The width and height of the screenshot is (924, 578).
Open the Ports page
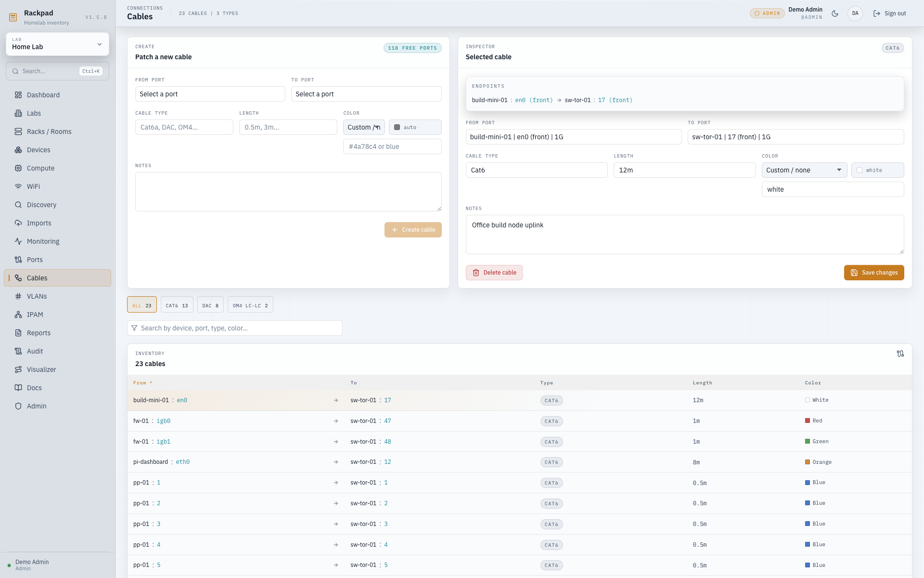pyautogui.click(x=57, y=260)
